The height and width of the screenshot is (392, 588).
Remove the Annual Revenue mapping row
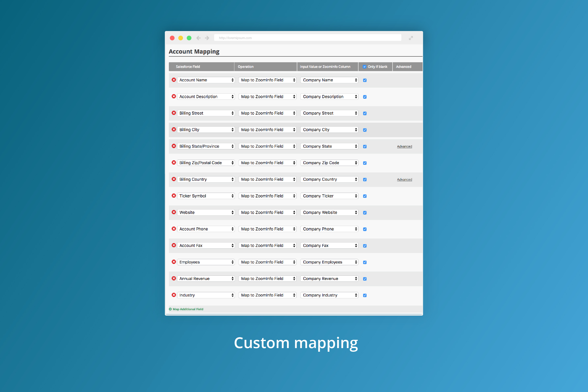(x=174, y=279)
